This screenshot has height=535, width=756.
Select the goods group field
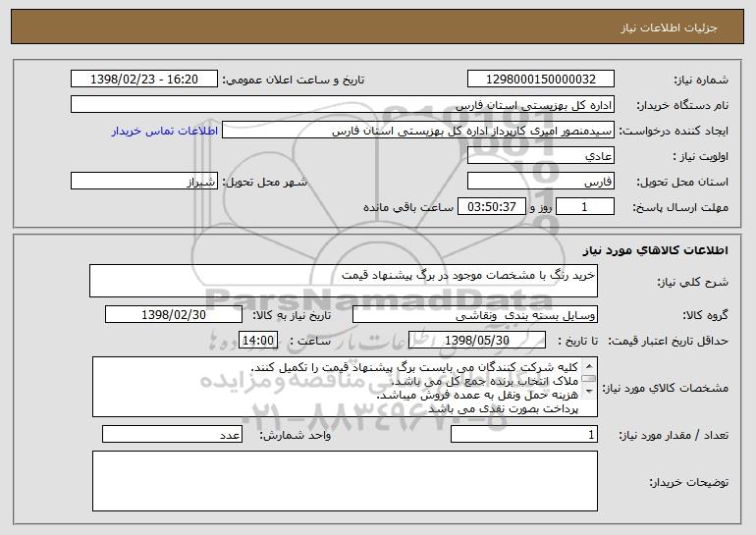pyautogui.click(x=475, y=315)
